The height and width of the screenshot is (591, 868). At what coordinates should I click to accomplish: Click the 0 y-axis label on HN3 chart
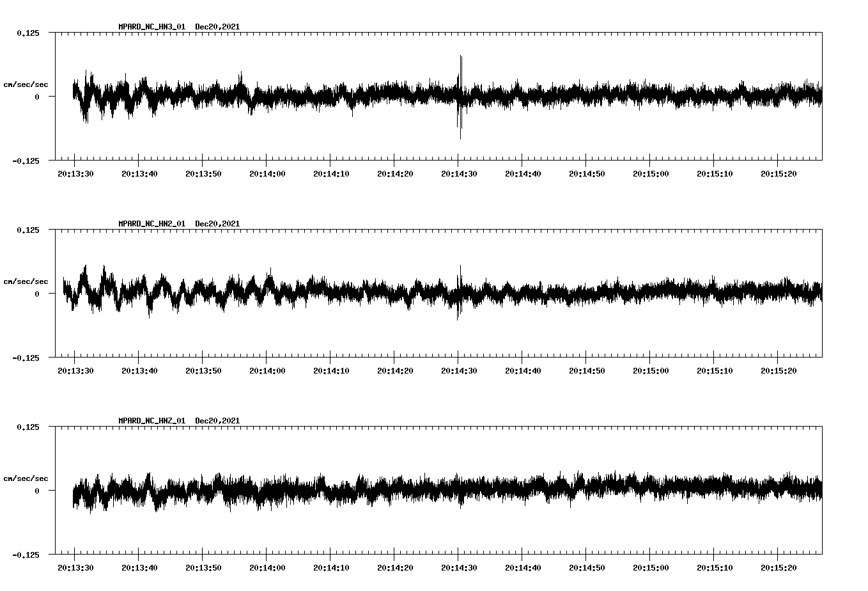click(x=37, y=97)
